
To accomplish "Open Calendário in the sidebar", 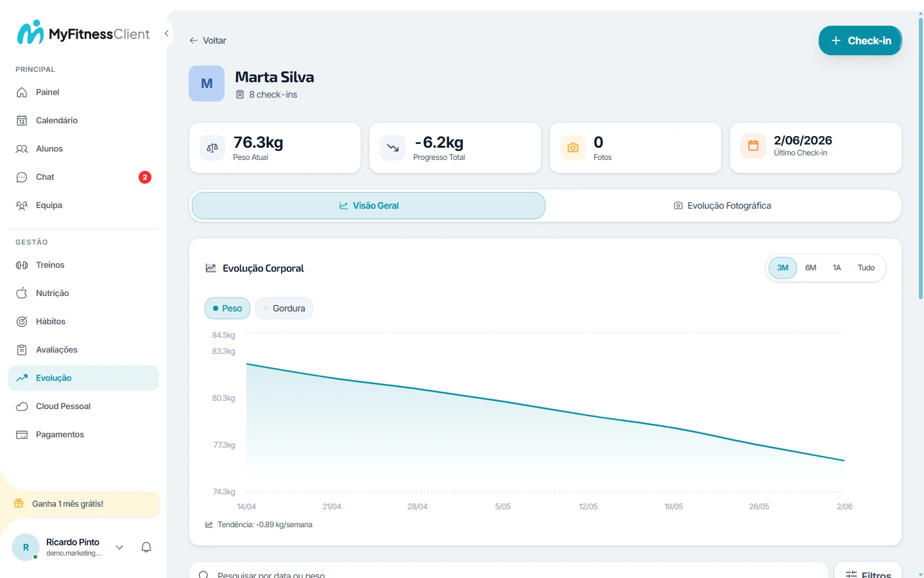I will 83,121.
